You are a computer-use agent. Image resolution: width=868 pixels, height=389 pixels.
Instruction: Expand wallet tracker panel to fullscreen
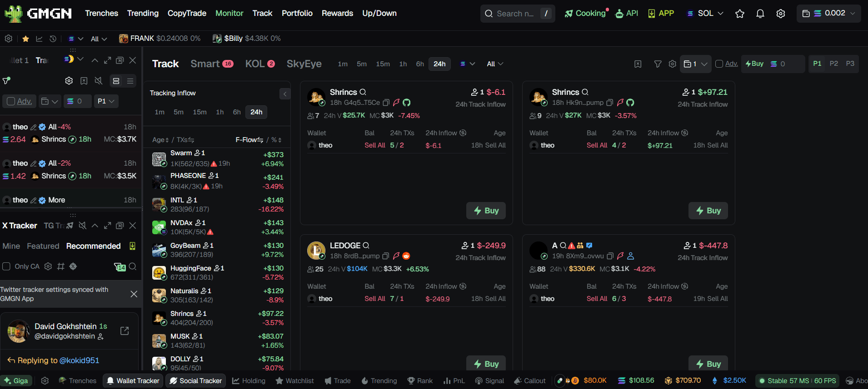click(x=108, y=60)
